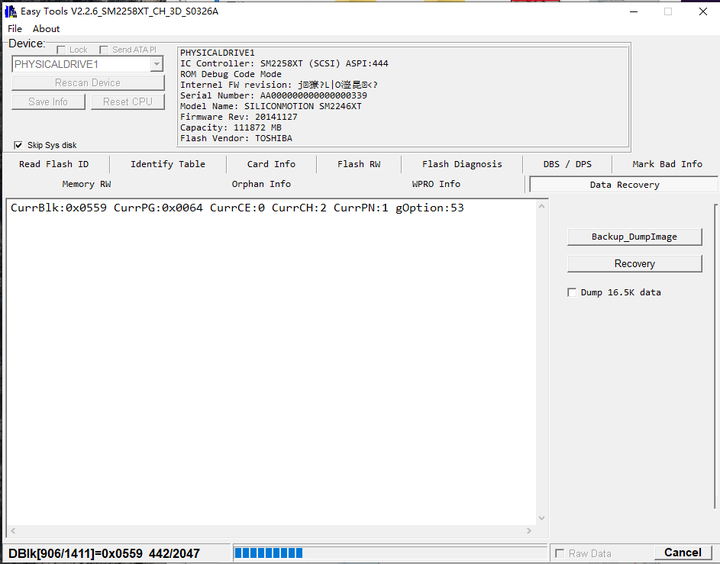Screen dimensions: 720x564
Task: Switch to the Flash RW tab
Action: (x=359, y=164)
